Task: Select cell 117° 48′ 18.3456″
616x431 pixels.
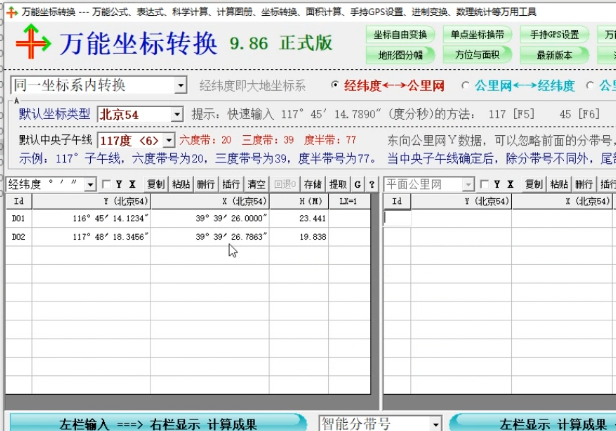Action: [91, 237]
